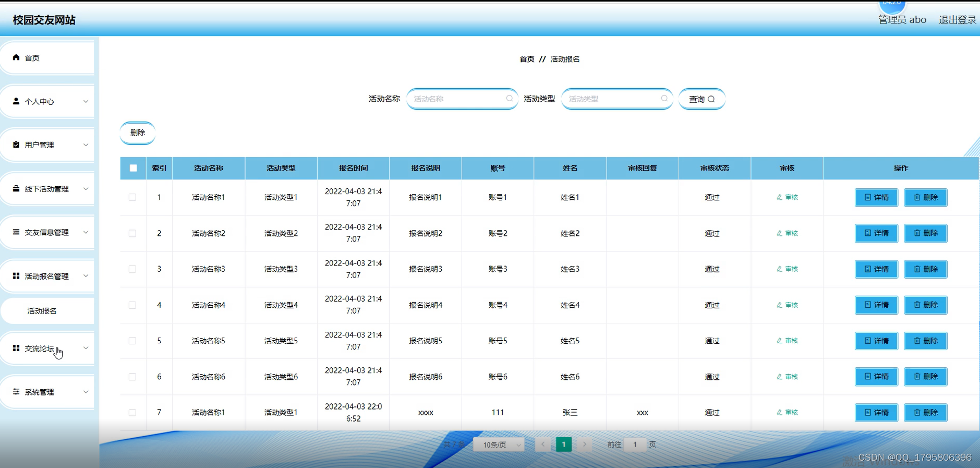
Task: Click the list icon beside 交友信息管理
Action: pyautogui.click(x=16, y=232)
